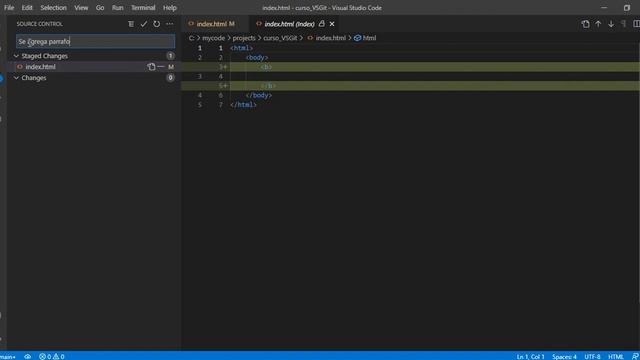Open Source Control more actions menu
The height and width of the screenshot is (360, 640).
[x=169, y=24]
